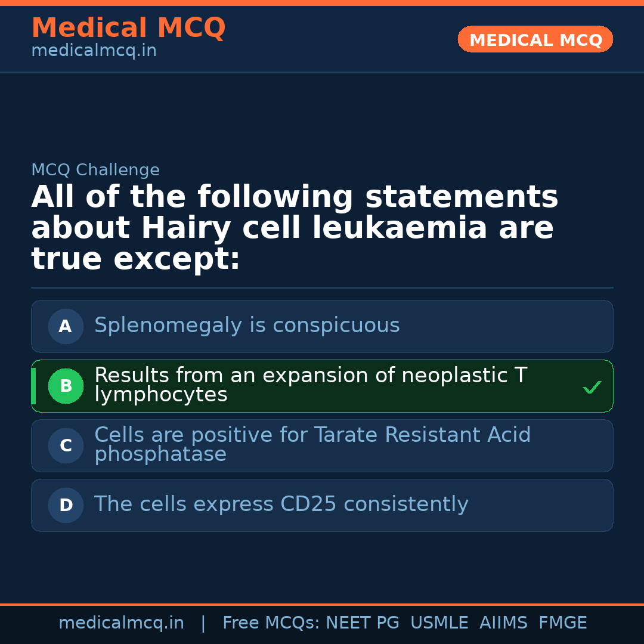This screenshot has width=644, height=644.
Task: Open the medicalmcq.in link in the header
Action: pyautogui.click(x=94, y=51)
